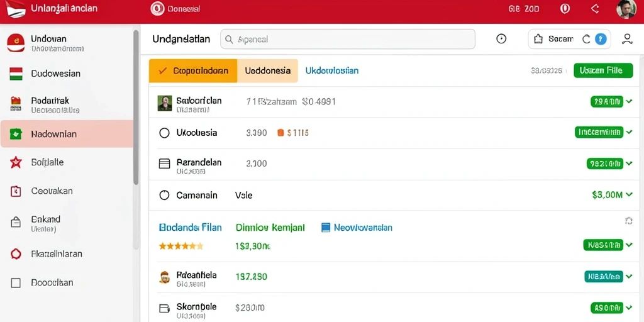The image size is (644, 322).
Task: Tick the checkbox icon beside Dooodkan
Action: pos(16,282)
